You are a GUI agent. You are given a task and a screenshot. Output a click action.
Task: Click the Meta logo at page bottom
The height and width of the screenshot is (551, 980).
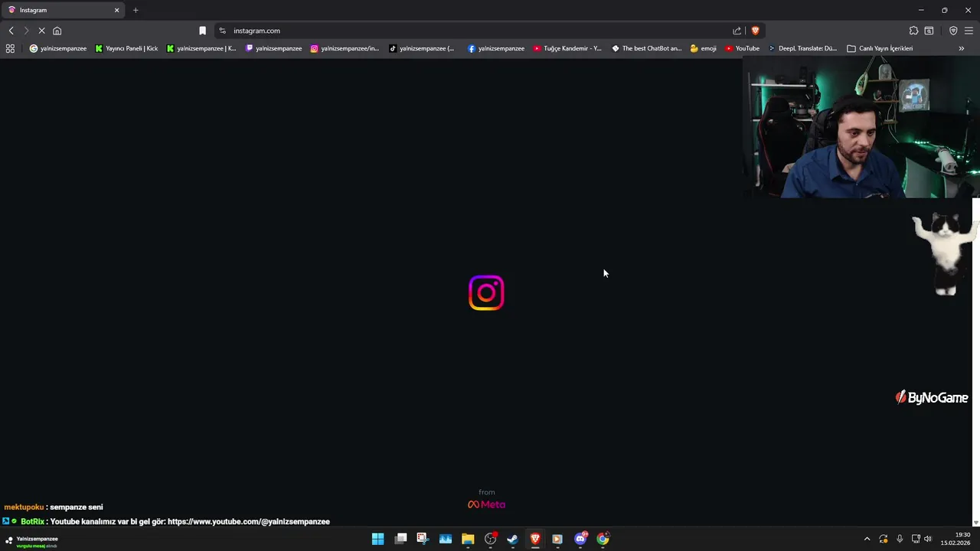click(486, 504)
